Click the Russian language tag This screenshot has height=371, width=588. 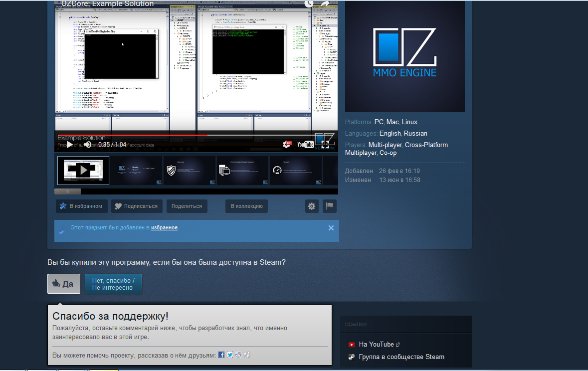(415, 134)
